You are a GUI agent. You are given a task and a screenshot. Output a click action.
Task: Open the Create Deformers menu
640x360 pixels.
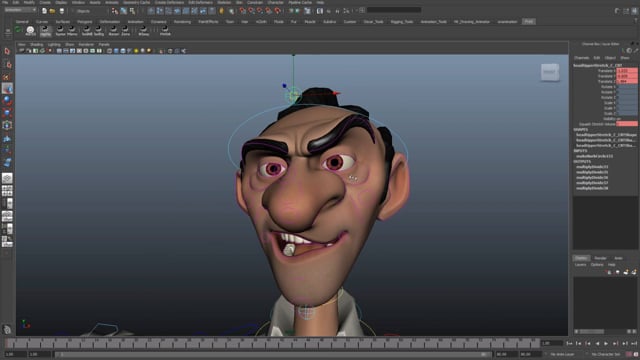pyautogui.click(x=169, y=2)
